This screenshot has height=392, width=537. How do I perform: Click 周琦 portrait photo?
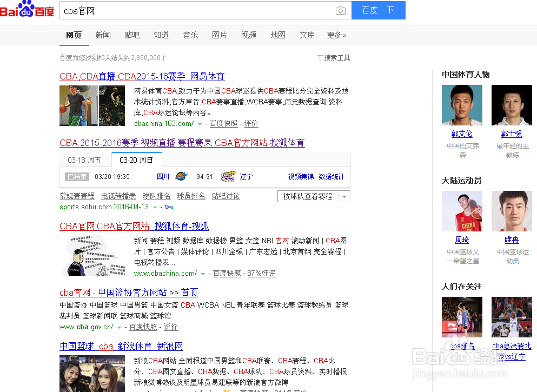[462, 211]
